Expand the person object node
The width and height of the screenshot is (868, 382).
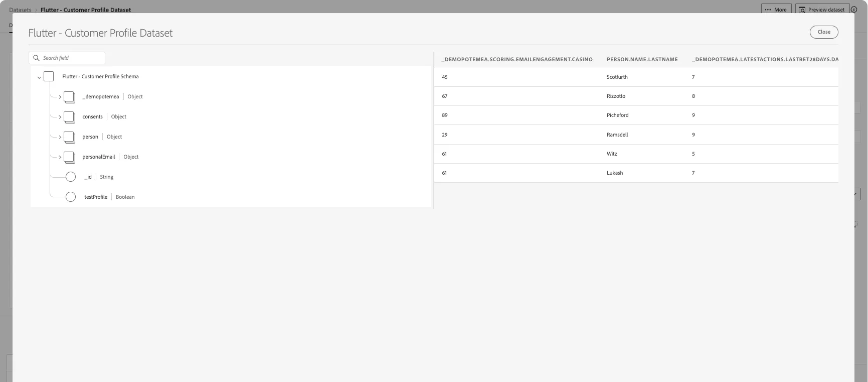pyautogui.click(x=60, y=137)
